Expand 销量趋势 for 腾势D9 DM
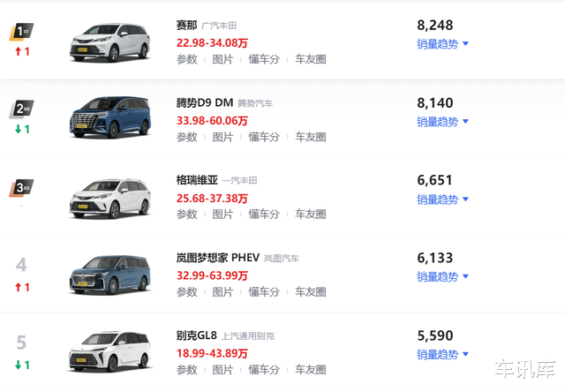 tap(442, 122)
